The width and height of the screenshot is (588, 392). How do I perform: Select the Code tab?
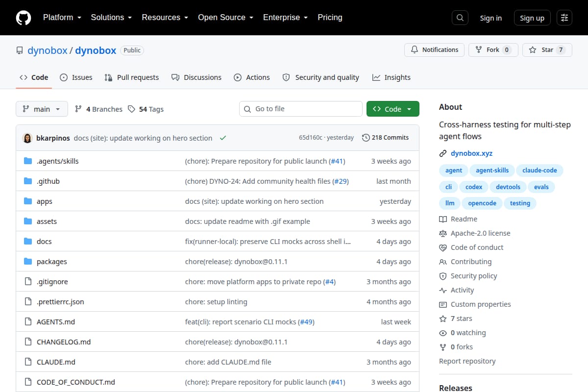[x=34, y=77]
